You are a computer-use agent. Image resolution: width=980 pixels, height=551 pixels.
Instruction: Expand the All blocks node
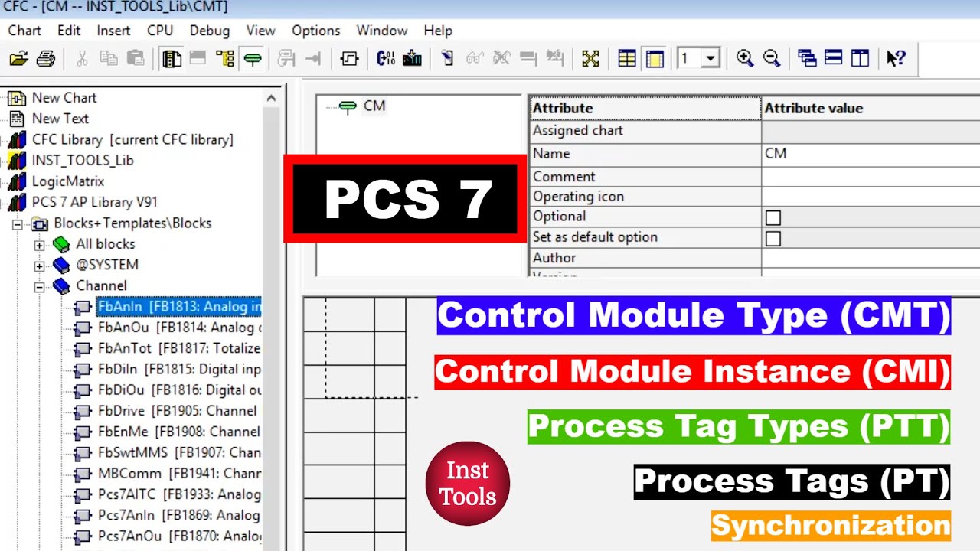39,245
